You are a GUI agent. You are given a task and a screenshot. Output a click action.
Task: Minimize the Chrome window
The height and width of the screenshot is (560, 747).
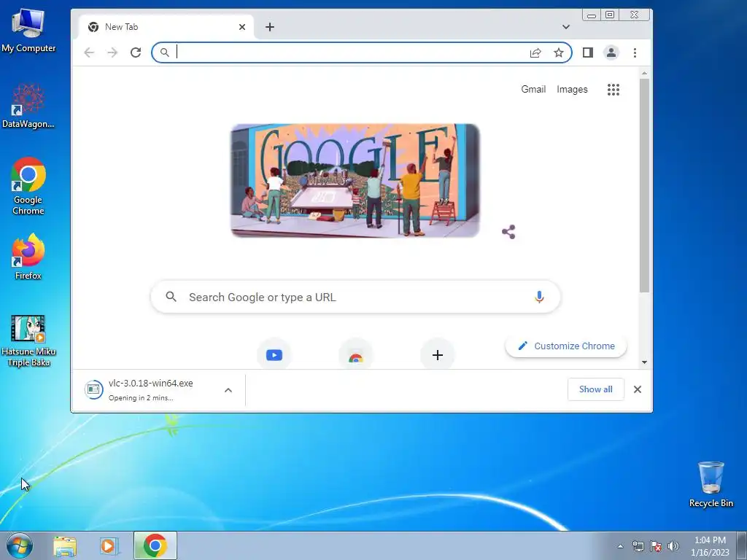point(592,15)
